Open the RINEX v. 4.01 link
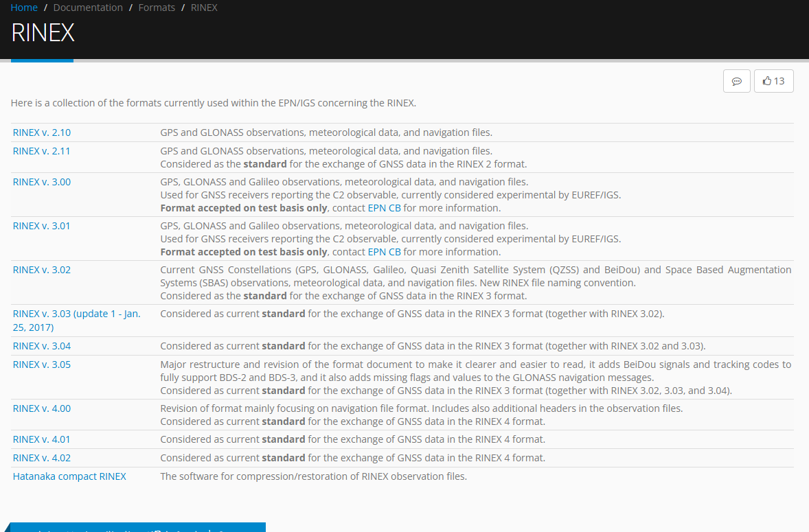The width and height of the screenshot is (809, 532). (x=41, y=439)
